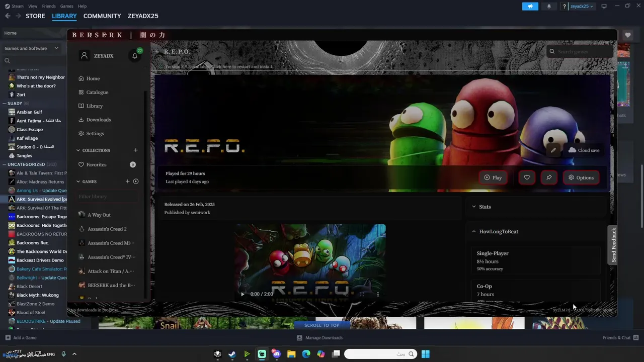Add R.E.P.O. to favorites with heart button
This screenshot has height=362, width=644.
click(527, 177)
